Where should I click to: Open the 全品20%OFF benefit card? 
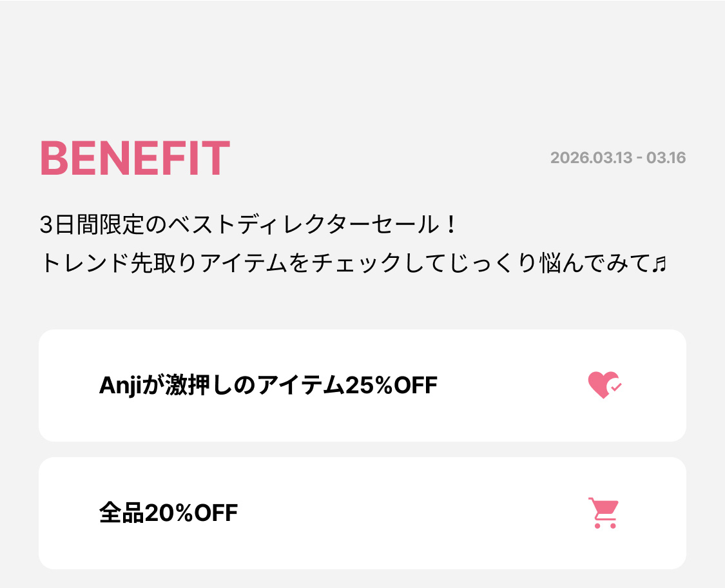tap(362, 513)
